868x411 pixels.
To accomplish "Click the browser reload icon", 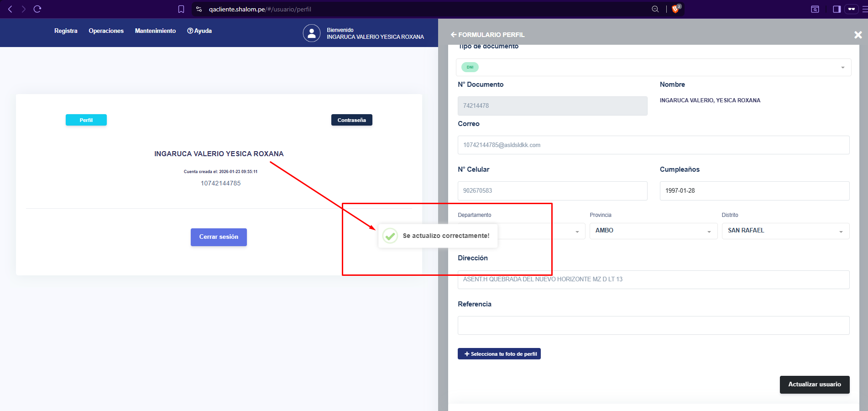I will coord(37,9).
